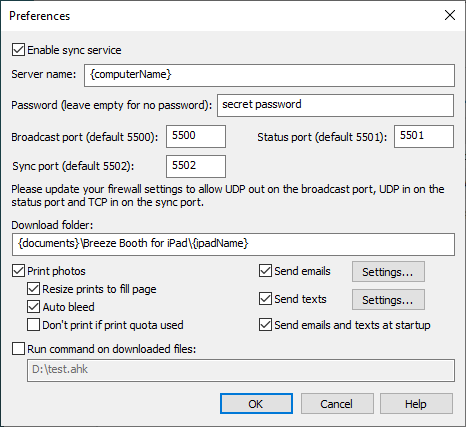Image resolution: width=466 pixels, height=427 pixels.
Task: Click the Cancel button
Action: pos(337,404)
